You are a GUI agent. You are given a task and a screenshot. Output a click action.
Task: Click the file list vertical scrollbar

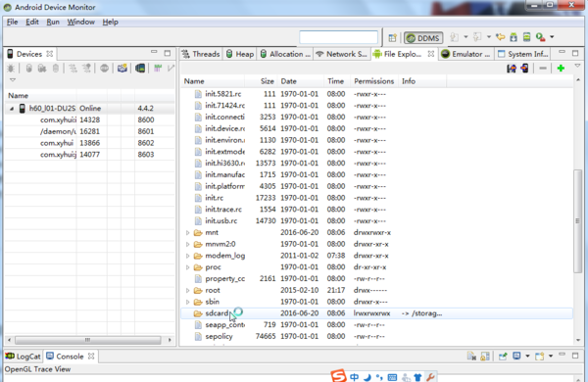(x=577, y=221)
